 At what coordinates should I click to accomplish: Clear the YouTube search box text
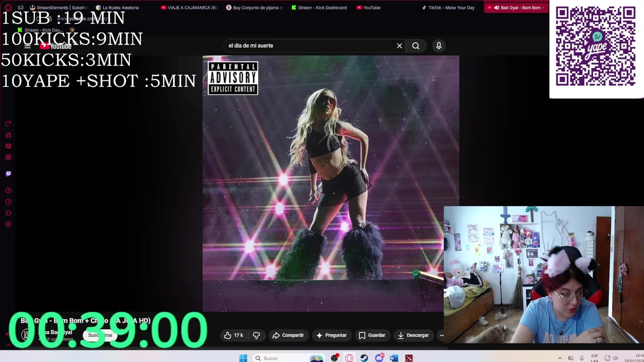point(399,46)
